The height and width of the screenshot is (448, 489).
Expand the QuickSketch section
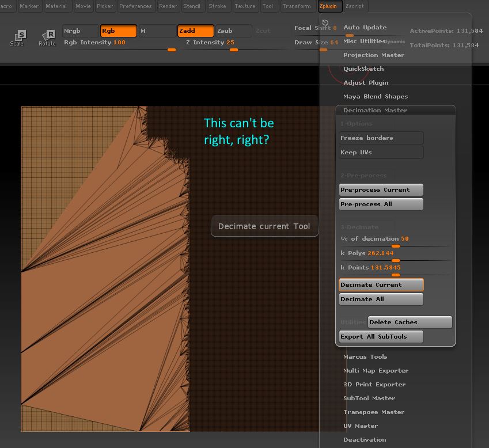363,69
